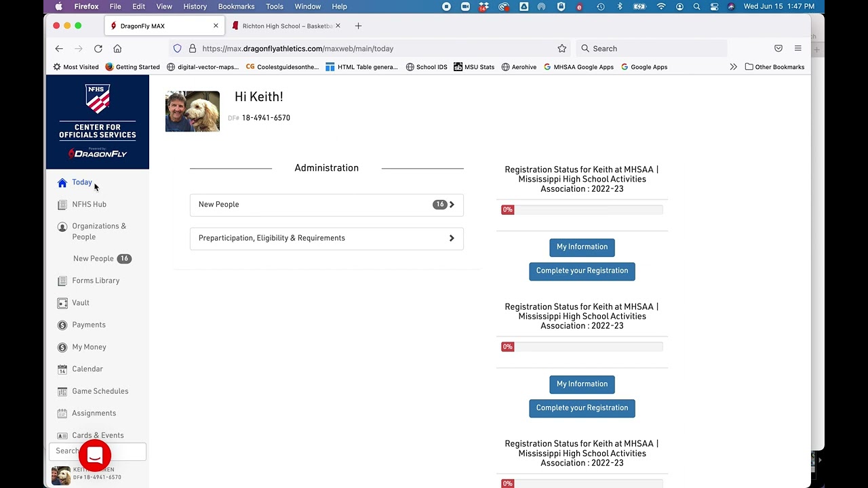Go back with Firefox back arrow

[59, 49]
